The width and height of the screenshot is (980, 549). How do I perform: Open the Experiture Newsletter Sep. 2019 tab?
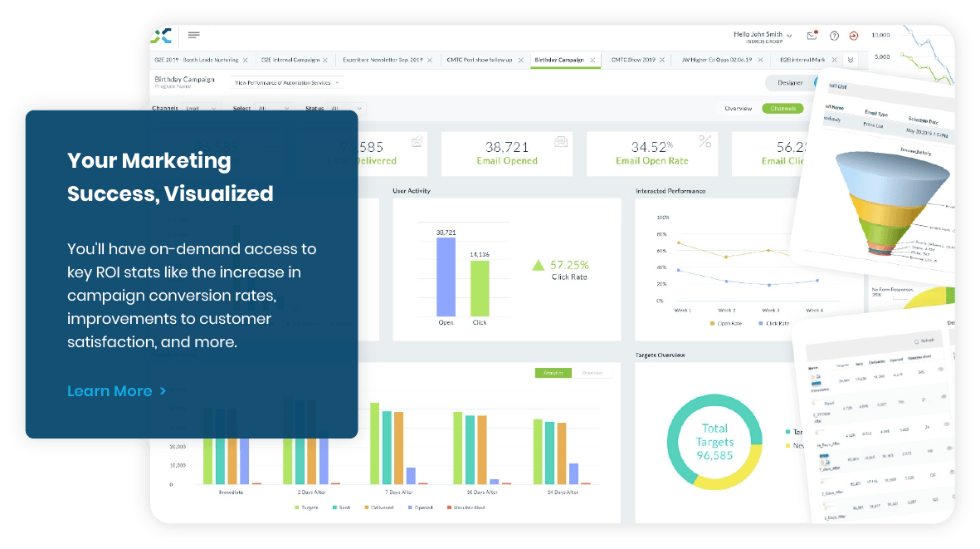383,60
